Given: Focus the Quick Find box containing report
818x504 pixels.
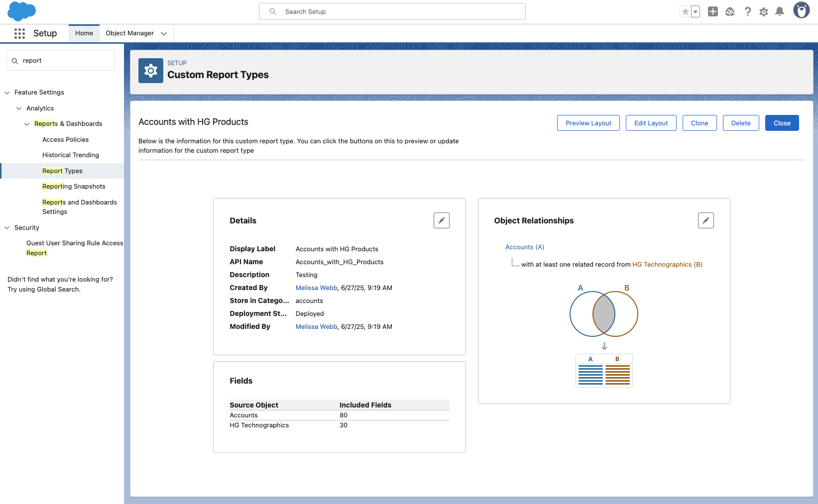Looking at the screenshot, I should point(61,61).
